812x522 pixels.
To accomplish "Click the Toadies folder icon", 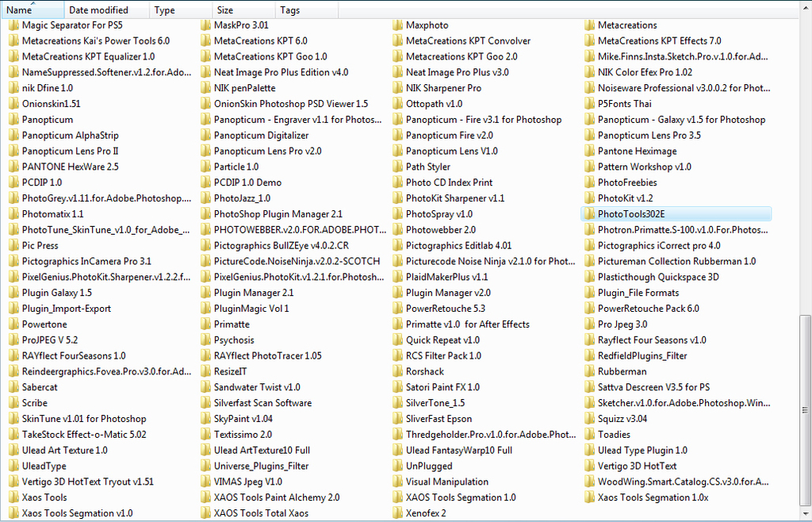I will click(x=589, y=435).
